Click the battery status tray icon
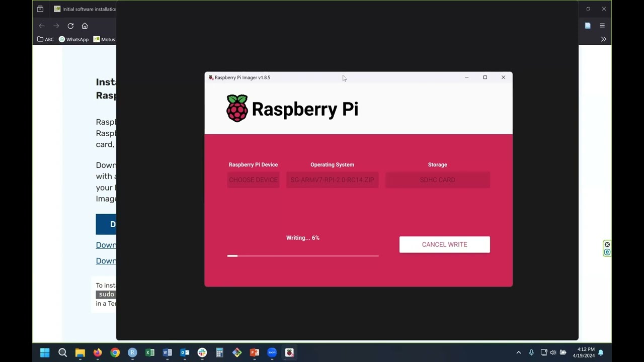644x362 pixels. [563, 352]
